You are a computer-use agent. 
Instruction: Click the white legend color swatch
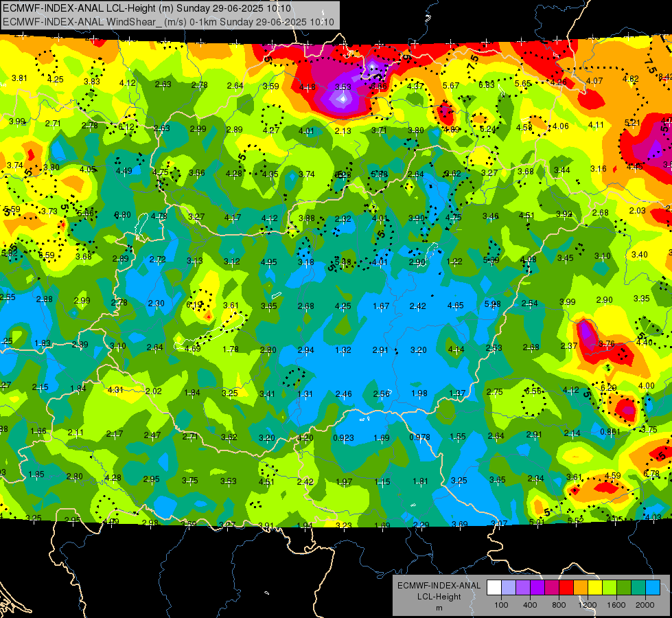(x=494, y=588)
